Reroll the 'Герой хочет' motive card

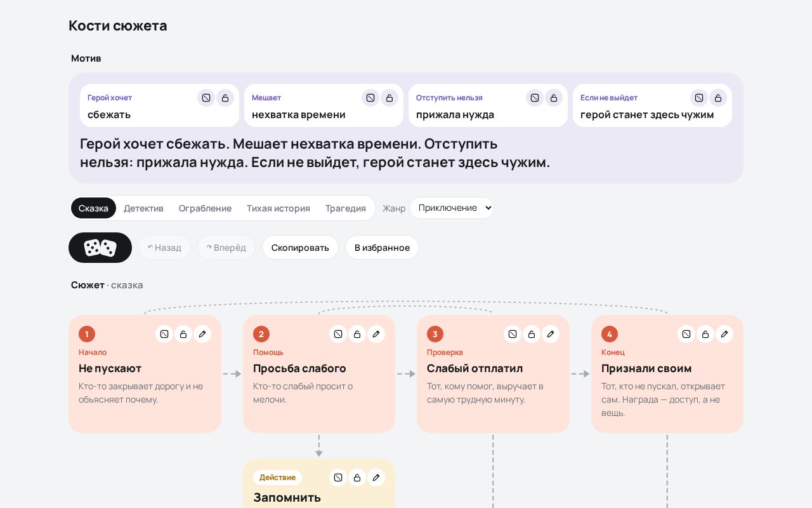(x=206, y=98)
